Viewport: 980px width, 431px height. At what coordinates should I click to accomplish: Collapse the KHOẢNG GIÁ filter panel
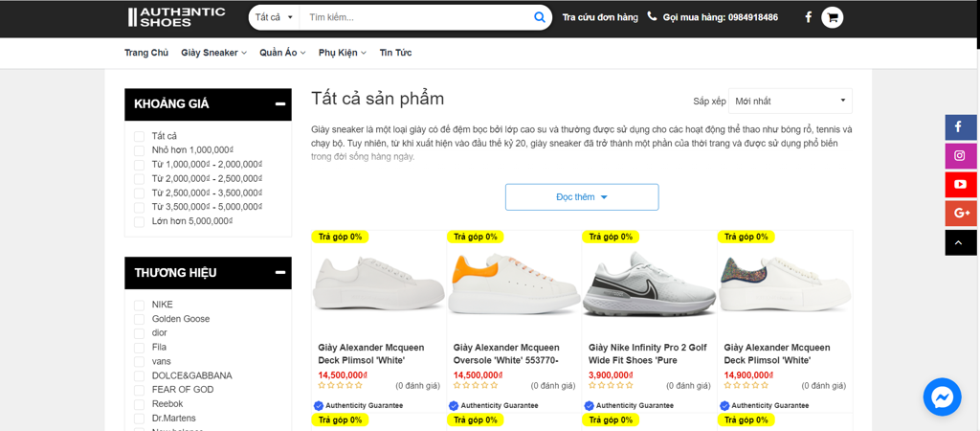click(x=279, y=103)
